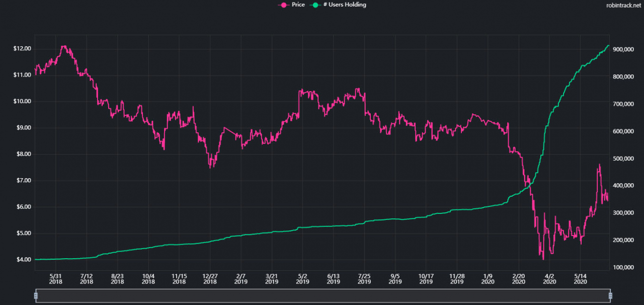Viewport: 644px width, 305px height.
Task: Click the $11.00 price axis label
Action: [23, 75]
